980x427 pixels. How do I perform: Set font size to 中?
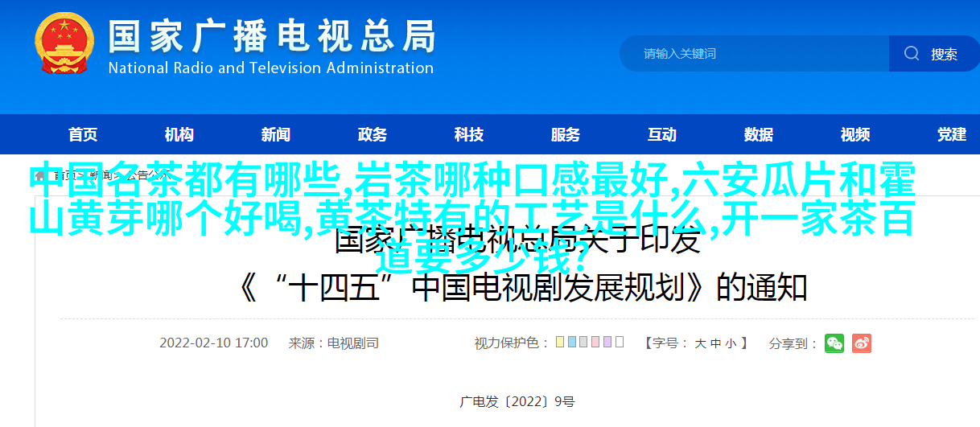point(715,343)
